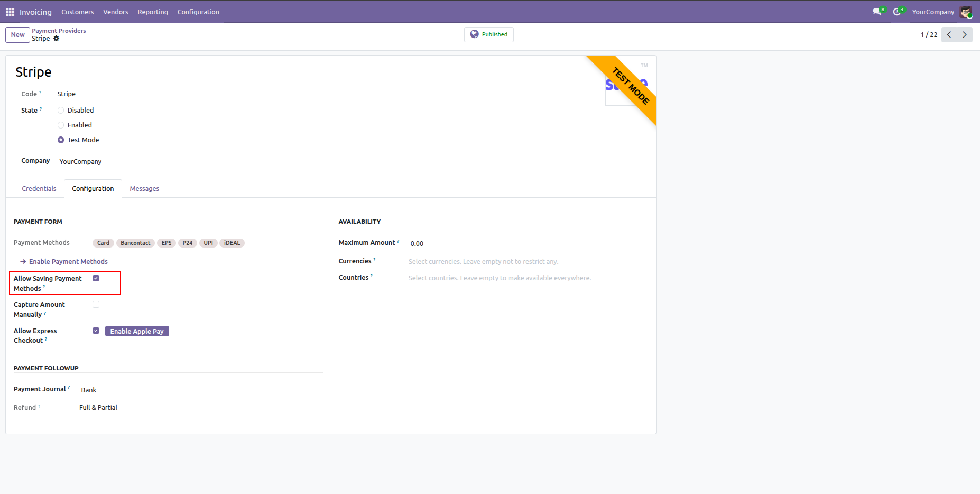Click the P24 payment method tag
The width and height of the screenshot is (980, 494).
pyautogui.click(x=188, y=243)
